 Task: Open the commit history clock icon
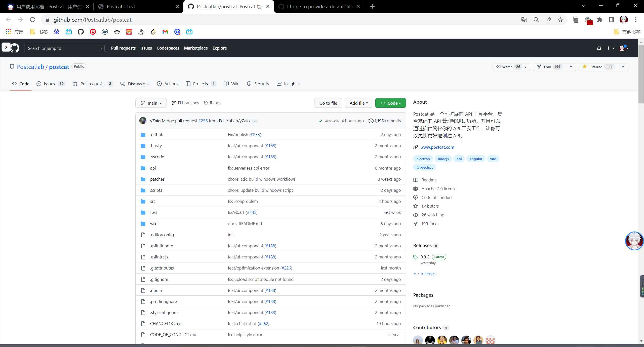click(x=371, y=121)
